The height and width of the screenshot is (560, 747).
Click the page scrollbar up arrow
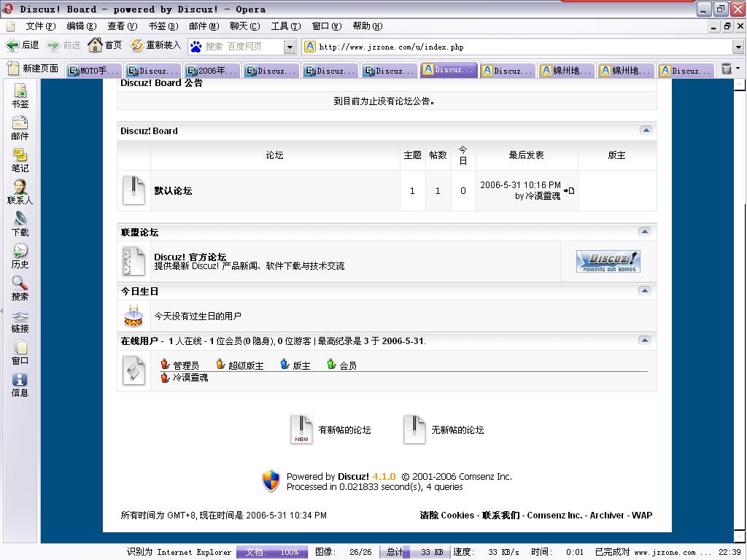click(740, 85)
